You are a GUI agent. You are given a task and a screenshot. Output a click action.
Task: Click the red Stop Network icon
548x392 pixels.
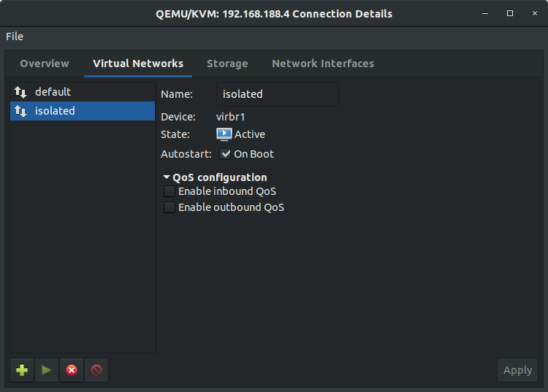tap(71, 370)
